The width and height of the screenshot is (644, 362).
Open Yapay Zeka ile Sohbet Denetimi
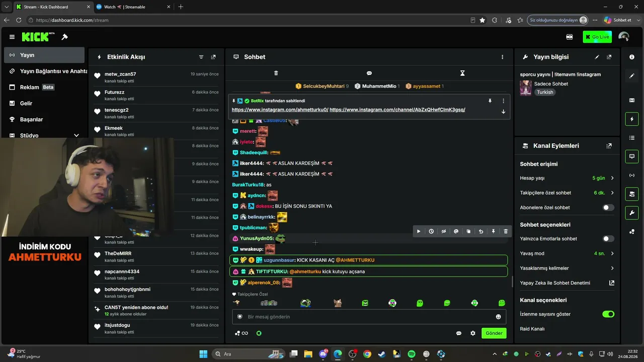[x=567, y=283]
